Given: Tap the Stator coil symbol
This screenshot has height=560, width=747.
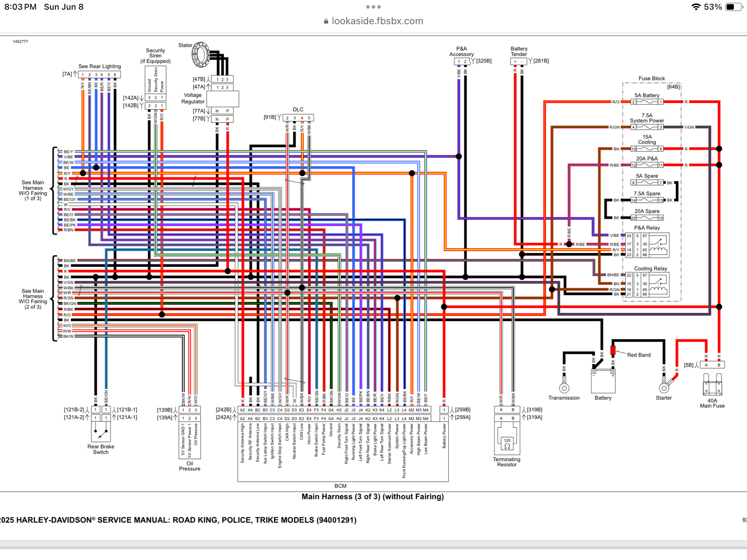Looking at the screenshot, I should 201,55.
